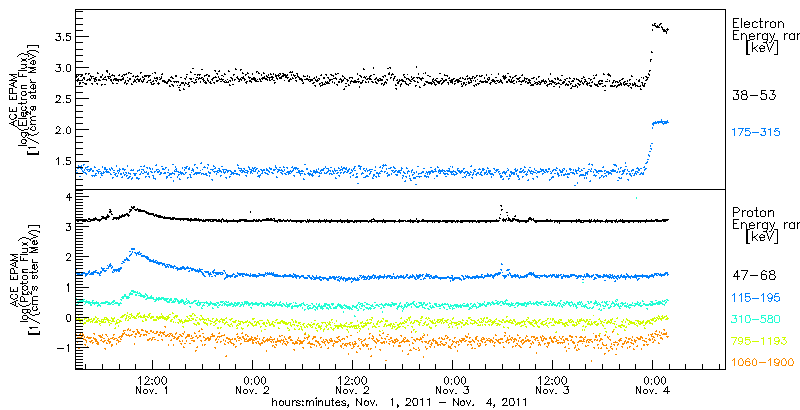Click the hours:minutes date range axis title

pyautogui.click(x=399, y=402)
